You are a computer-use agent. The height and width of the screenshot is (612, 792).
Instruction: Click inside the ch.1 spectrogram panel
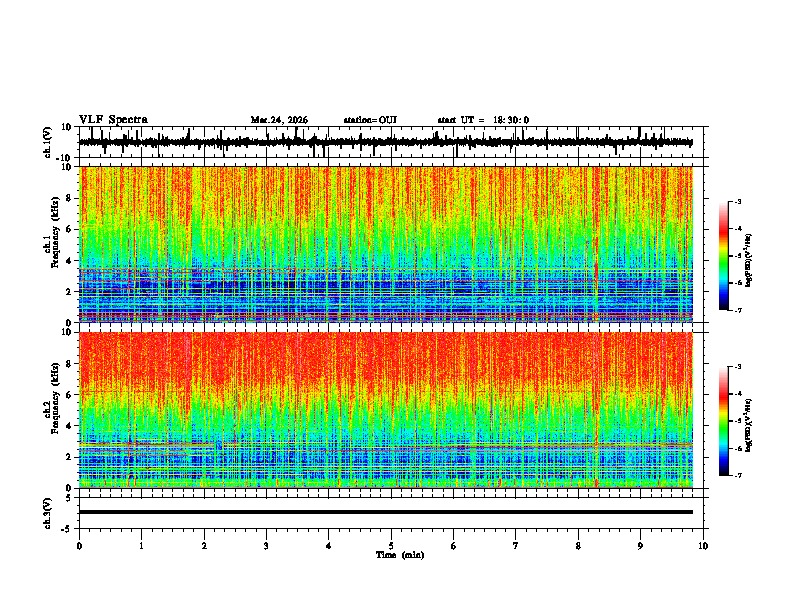[x=385, y=244]
